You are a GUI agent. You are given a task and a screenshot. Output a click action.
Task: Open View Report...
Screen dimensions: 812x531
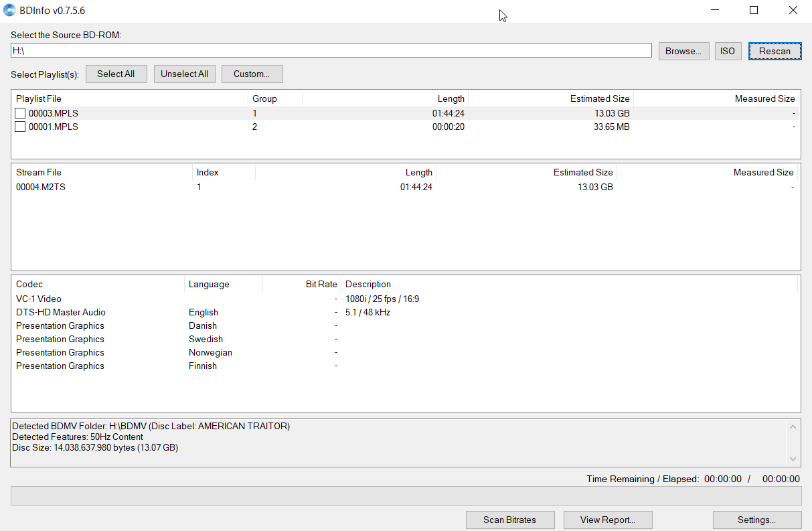tap(608, 520)
